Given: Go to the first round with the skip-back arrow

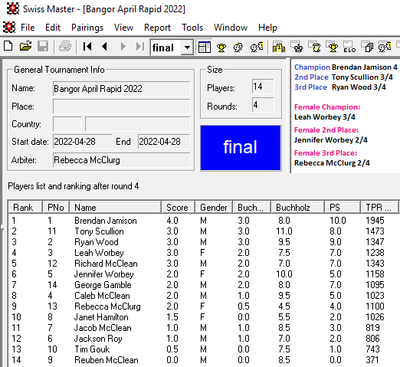Looking at the screenshot, I should 87,46.
